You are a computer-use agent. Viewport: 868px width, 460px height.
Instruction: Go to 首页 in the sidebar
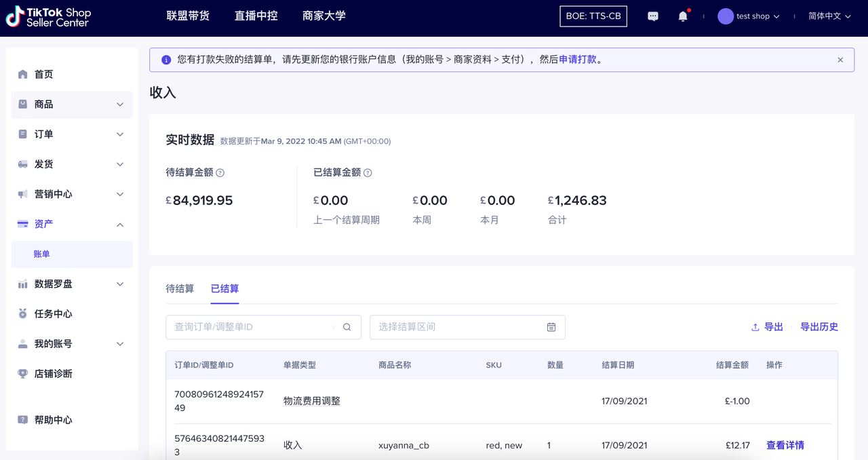click(x=43, y=75)
